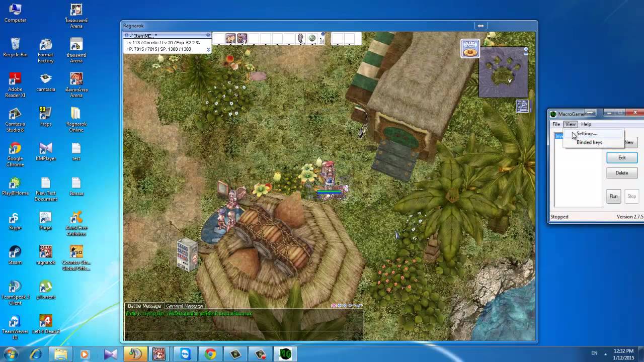Click the EN language indicator
Screen dimensions: 644x362
pos(595,353)
